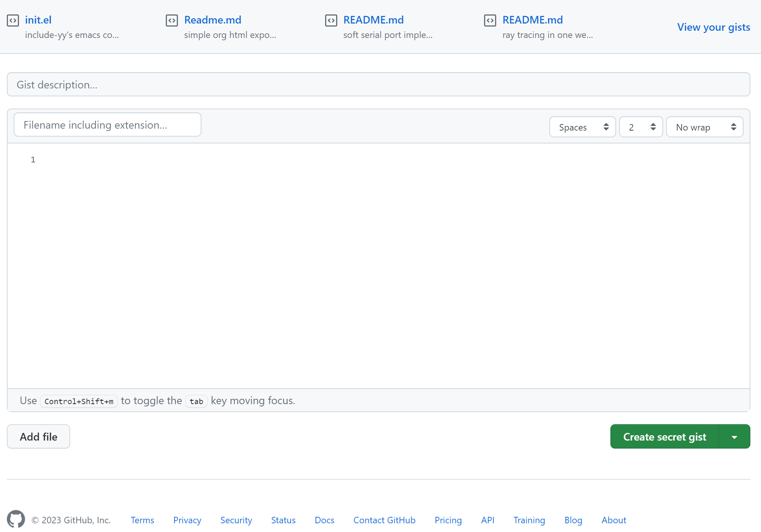This screenshot has height=532, width=761.
Task: Open the Terms footer link
Action: pos(142,520)
